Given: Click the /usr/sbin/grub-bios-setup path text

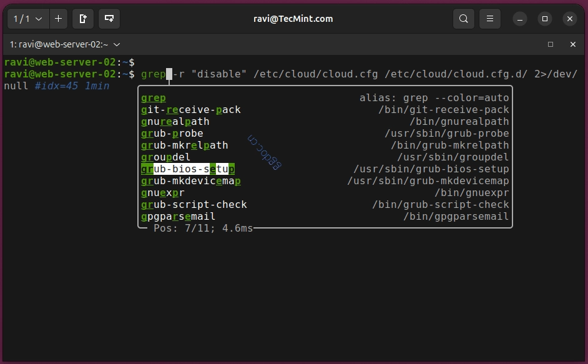Looking at the screenshot, I should click(431, 169).
